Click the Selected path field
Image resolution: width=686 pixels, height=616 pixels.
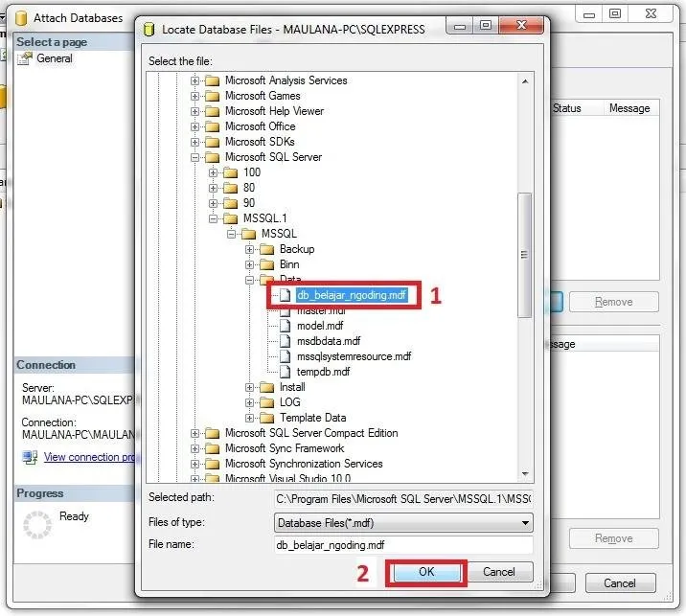403,499
